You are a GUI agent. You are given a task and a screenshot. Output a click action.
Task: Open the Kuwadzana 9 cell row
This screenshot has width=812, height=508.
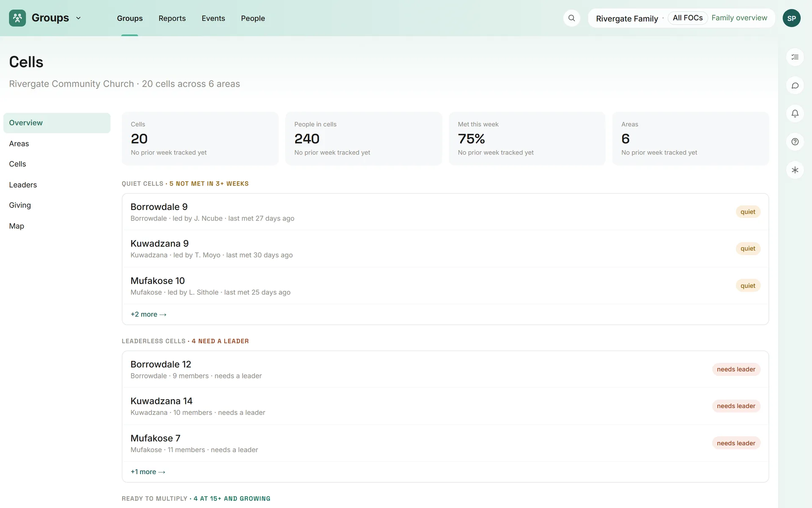click(x=445, y=249)
